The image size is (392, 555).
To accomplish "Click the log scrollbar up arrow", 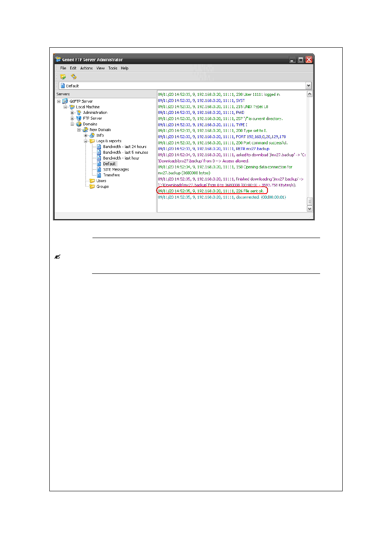I will (310, 94).
